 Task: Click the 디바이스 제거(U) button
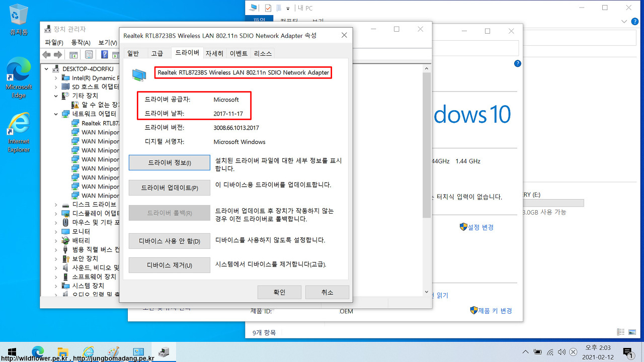tap(170, 265)
